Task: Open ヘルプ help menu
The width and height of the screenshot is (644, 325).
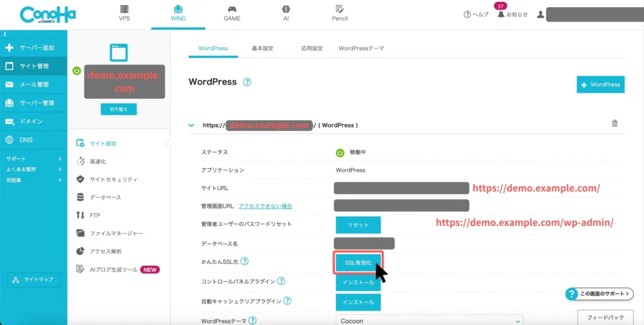Action: pyautogui.click(x=476, y=15)
